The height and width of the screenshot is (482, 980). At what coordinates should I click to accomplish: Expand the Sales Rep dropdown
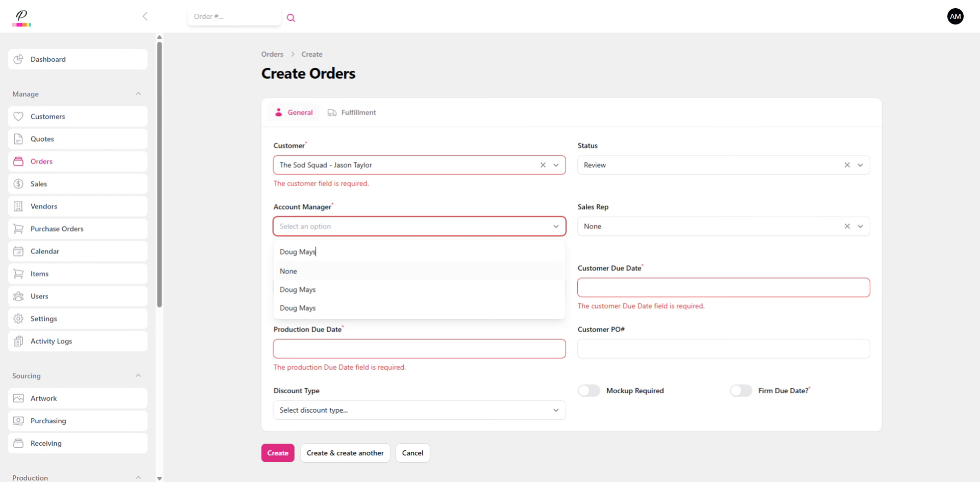pos(861,226)
